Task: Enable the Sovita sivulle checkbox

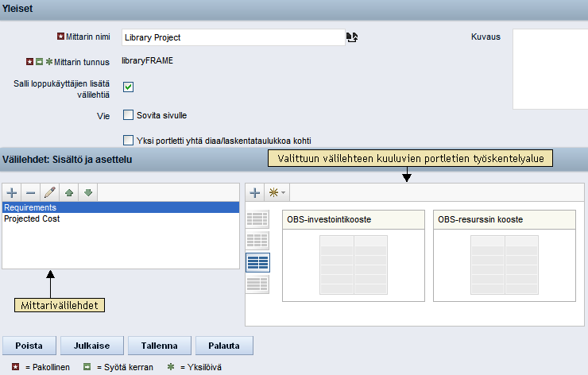Action: pos(128,114)
